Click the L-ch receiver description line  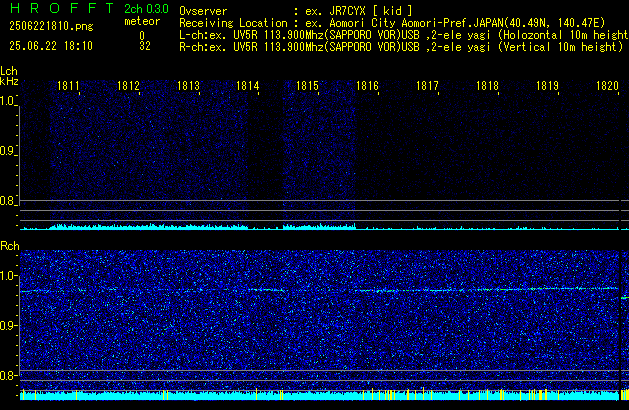(404, 35)
